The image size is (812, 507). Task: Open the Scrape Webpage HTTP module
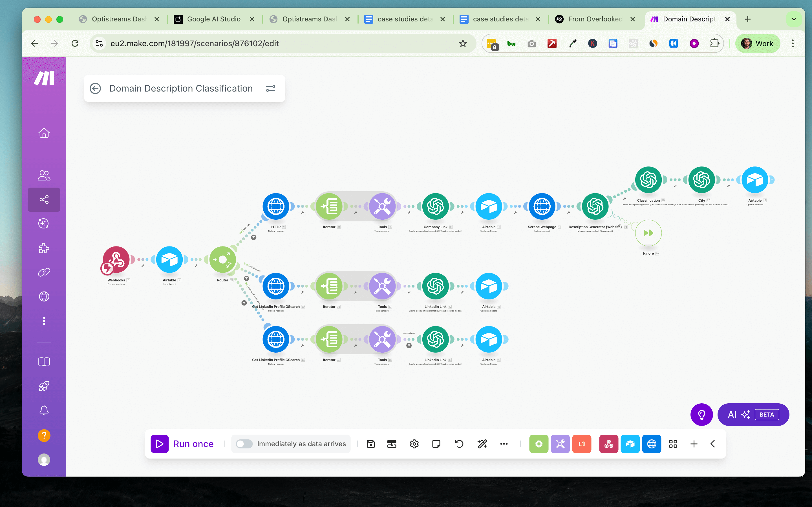click(x=542, y=206)
